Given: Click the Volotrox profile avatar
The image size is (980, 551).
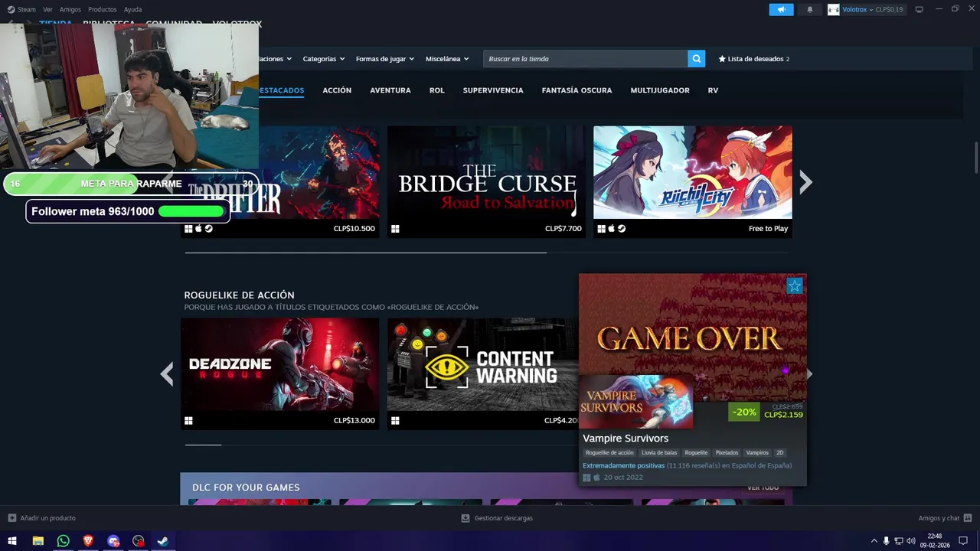Looking at the screenshot, I should [x=833, y=9].
